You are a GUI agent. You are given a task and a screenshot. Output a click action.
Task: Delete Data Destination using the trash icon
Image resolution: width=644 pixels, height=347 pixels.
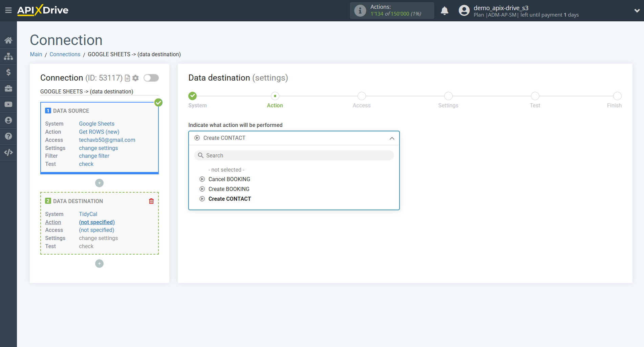tap(151, 201)
